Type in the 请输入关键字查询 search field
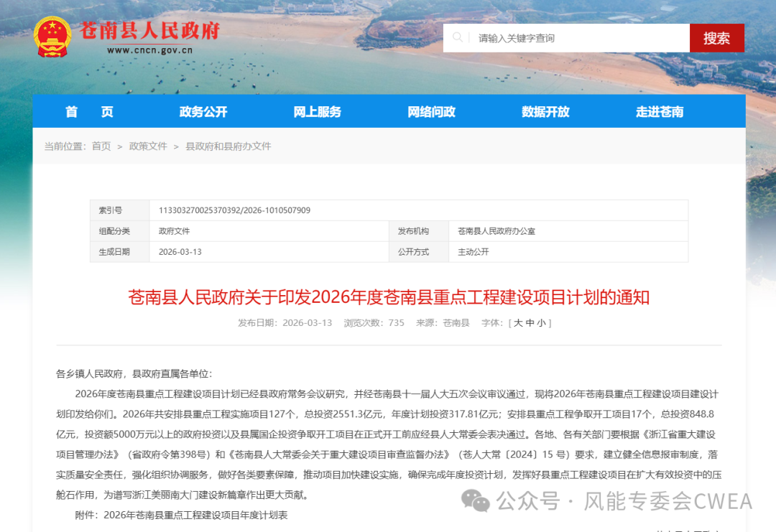 point(575,38)
